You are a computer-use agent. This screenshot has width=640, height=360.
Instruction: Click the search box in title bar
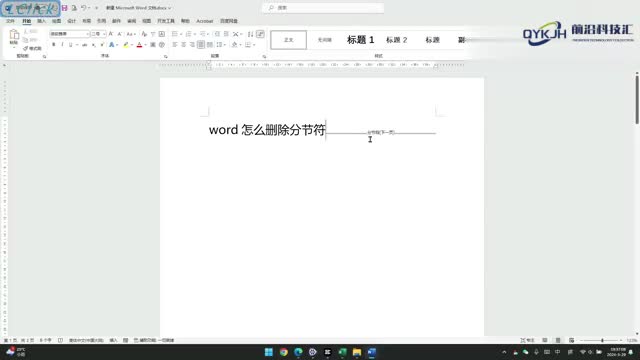(322, 8)
